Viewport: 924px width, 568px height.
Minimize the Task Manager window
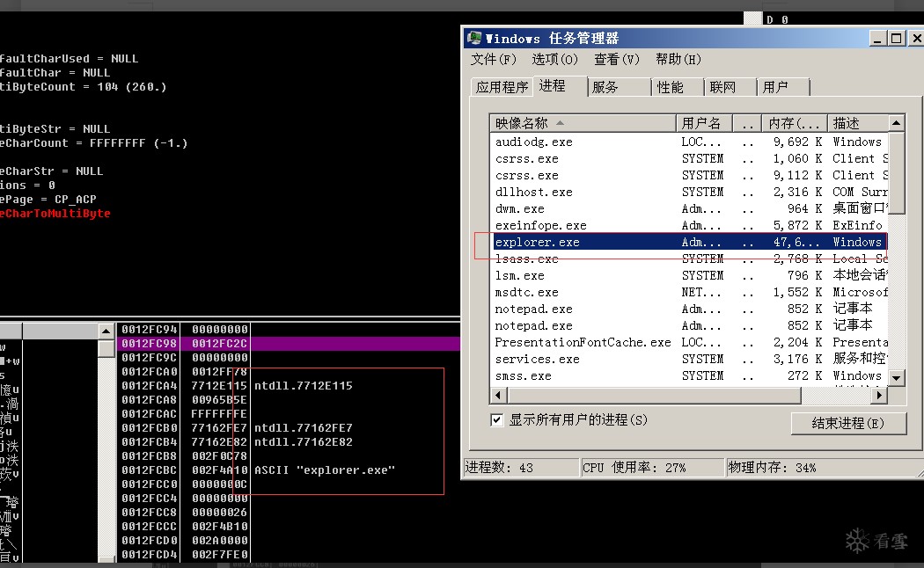tap(877, 39)
